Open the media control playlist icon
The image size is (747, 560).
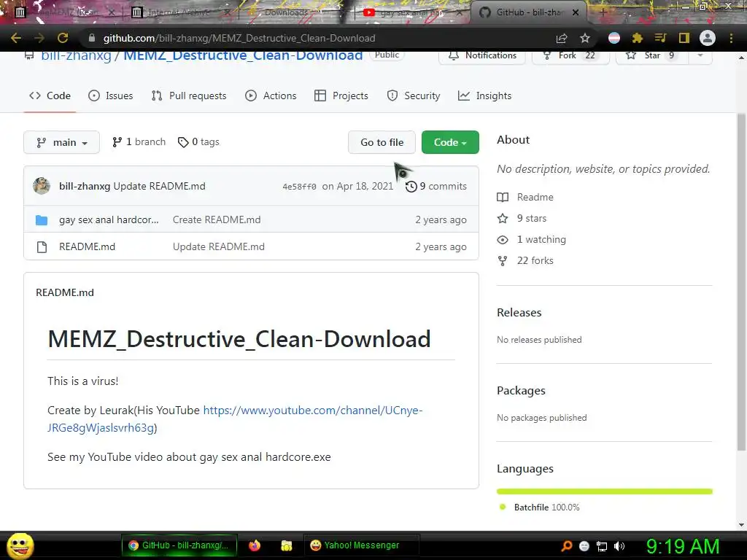660,38
